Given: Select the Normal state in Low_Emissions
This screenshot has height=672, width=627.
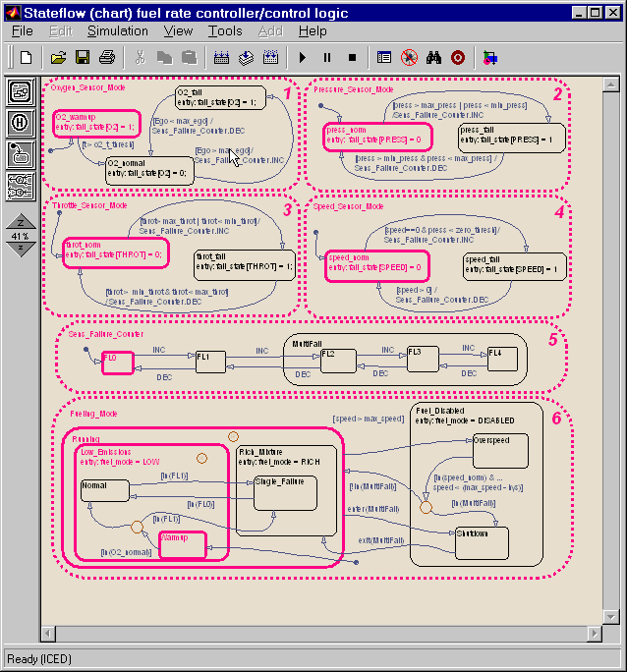Looking at the screenshot, I should 105,490.
